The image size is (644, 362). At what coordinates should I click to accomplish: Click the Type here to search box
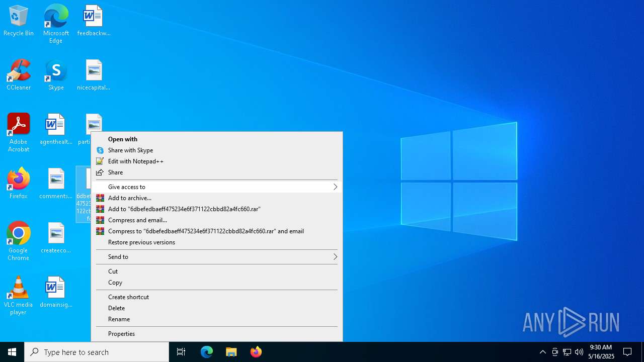click(97, 352)
